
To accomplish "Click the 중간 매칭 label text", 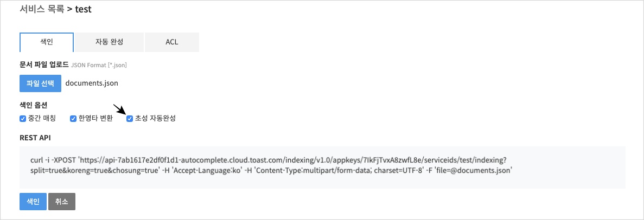I will click(x=41, y=119).
